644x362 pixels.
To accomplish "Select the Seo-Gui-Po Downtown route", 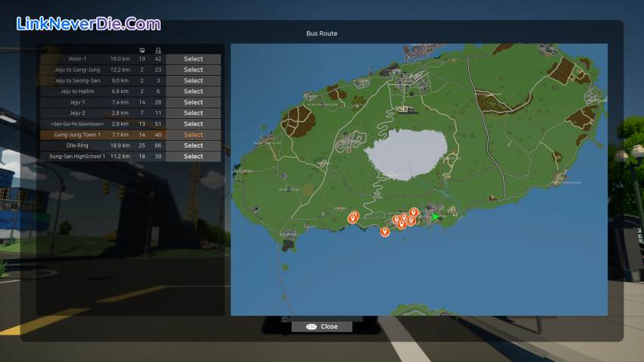I will click(x=193, y=123).
